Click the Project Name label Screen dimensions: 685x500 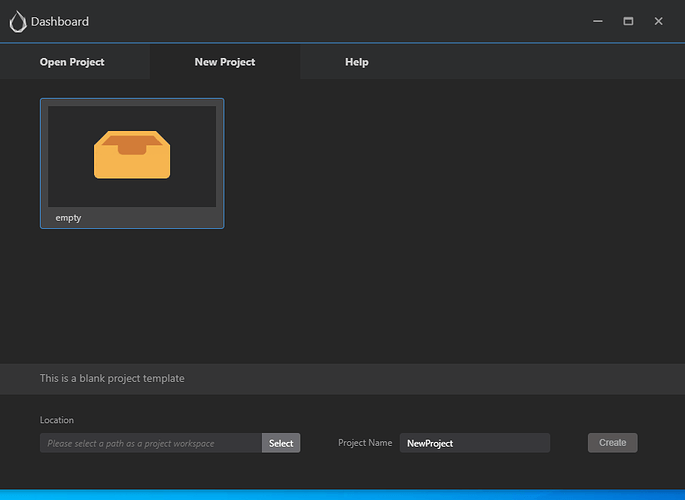click(x=365, y=443)
